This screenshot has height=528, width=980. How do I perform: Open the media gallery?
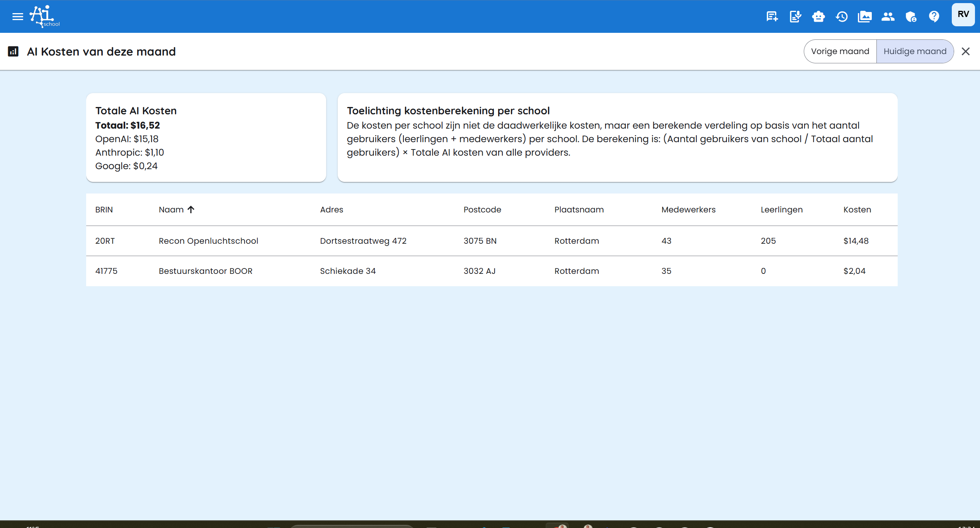pyautogui.click(x=865, y=16)
